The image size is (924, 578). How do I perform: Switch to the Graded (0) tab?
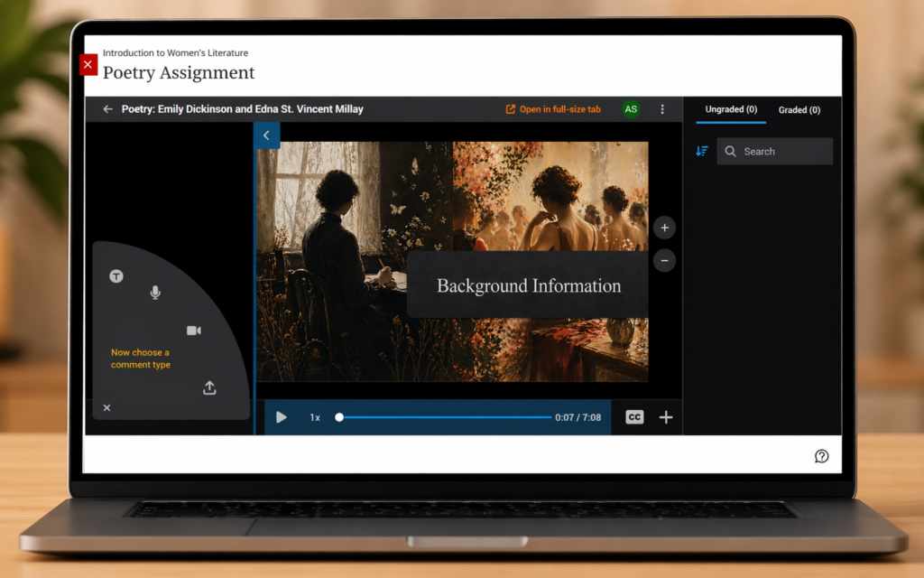point(799,109)
